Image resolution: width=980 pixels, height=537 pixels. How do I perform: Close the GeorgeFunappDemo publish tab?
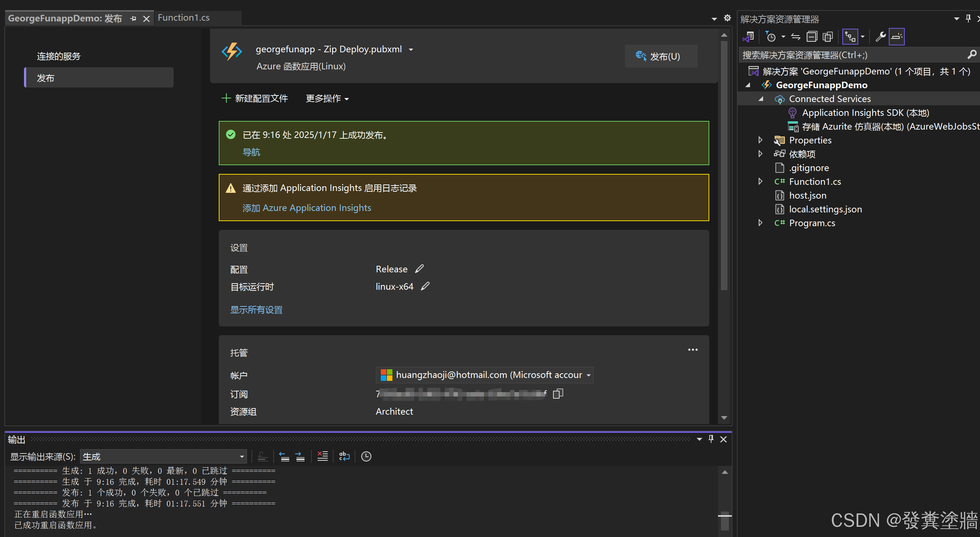[146, 19]
